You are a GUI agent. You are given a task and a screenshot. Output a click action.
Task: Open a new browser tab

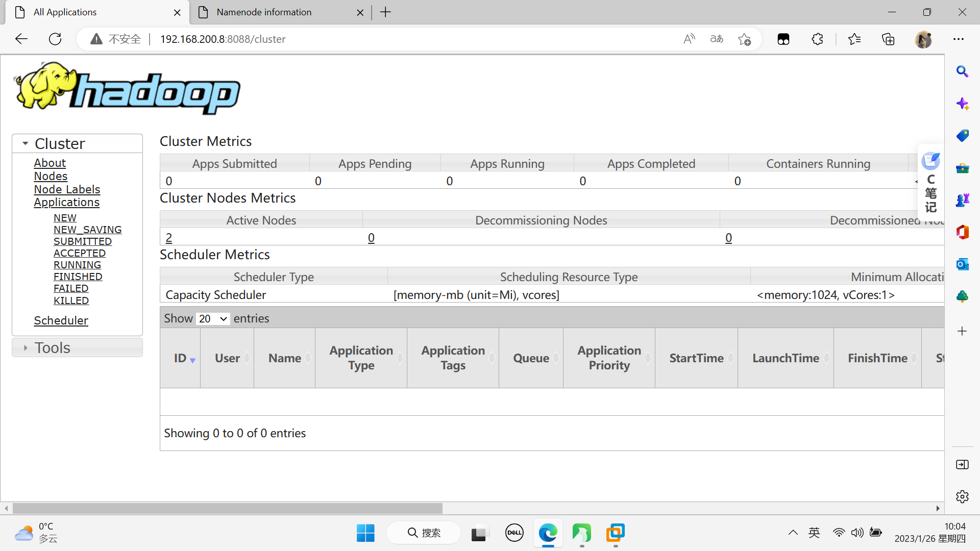(x=385, y=12)
